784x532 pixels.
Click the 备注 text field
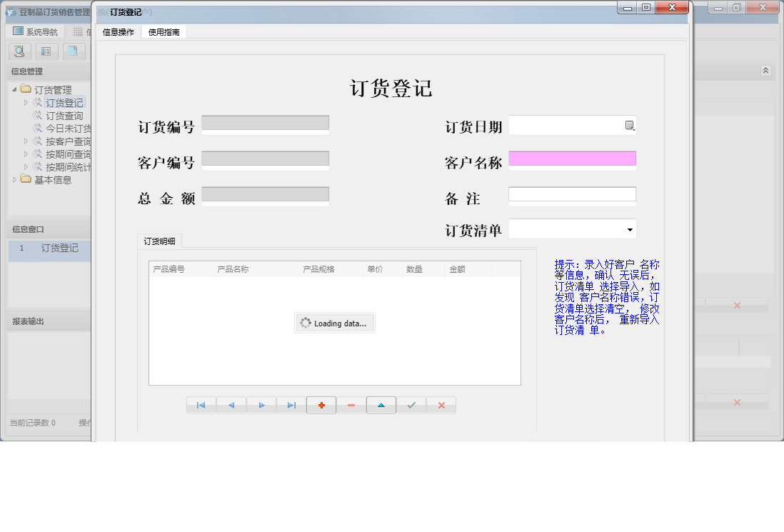pyautogui.click(x=572, y=194)
